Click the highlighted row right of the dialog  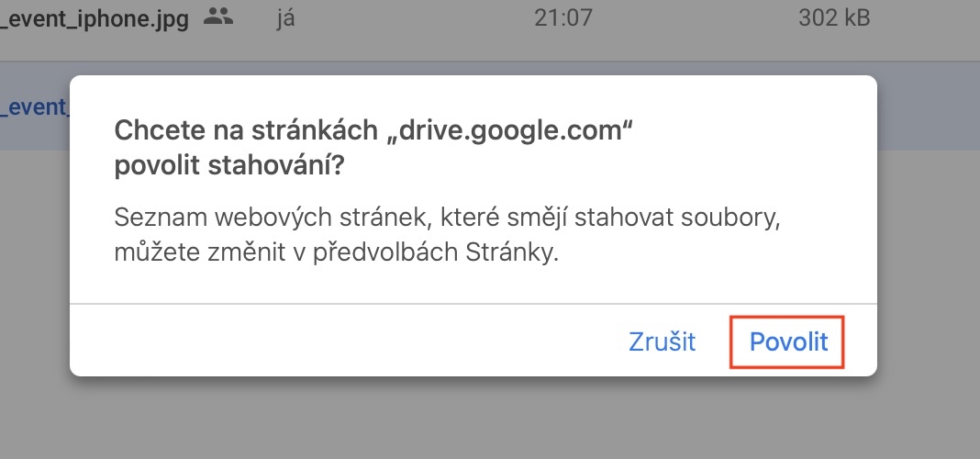[929, 106]
